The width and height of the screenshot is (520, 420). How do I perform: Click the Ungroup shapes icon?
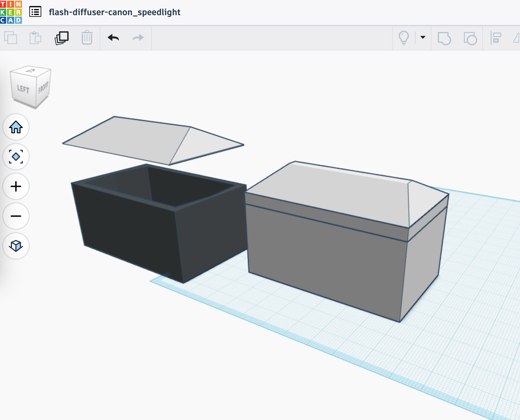[470, 38]
